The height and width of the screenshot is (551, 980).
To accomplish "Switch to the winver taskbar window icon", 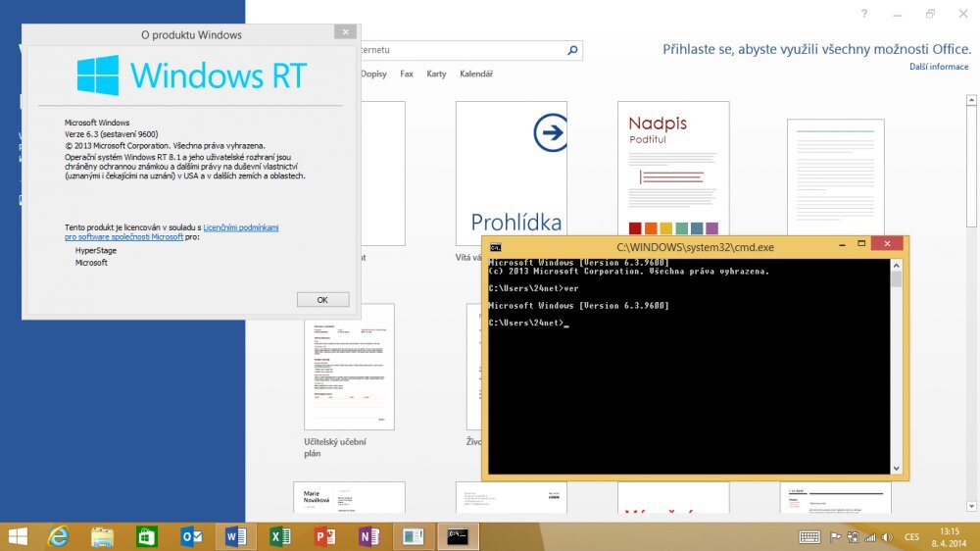I will [414, 536].
